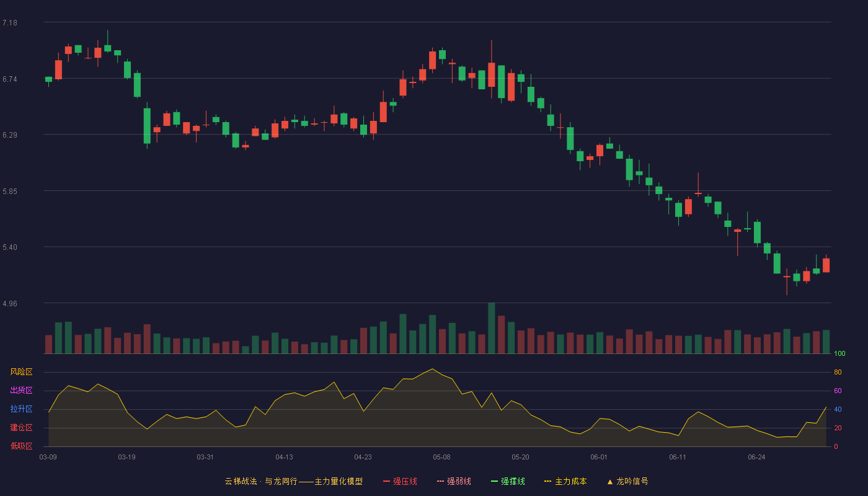Screen dimensions: 868x496
Task: Click the 06-11 date label
Action: point(678,457)
